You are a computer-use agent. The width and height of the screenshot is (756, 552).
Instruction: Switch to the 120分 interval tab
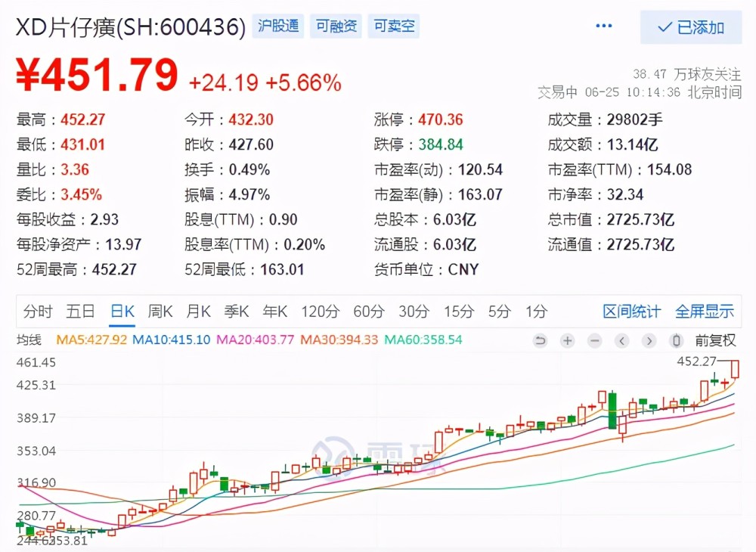tap(321, 312)
